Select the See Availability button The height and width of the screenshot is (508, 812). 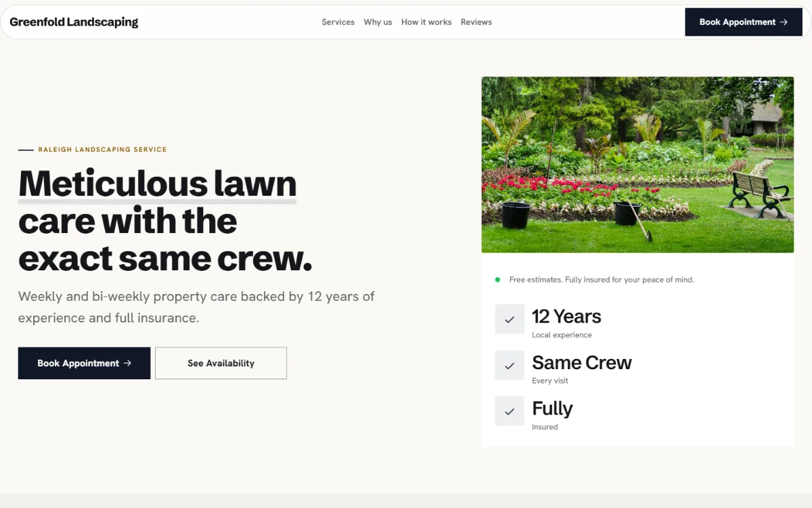221,363
